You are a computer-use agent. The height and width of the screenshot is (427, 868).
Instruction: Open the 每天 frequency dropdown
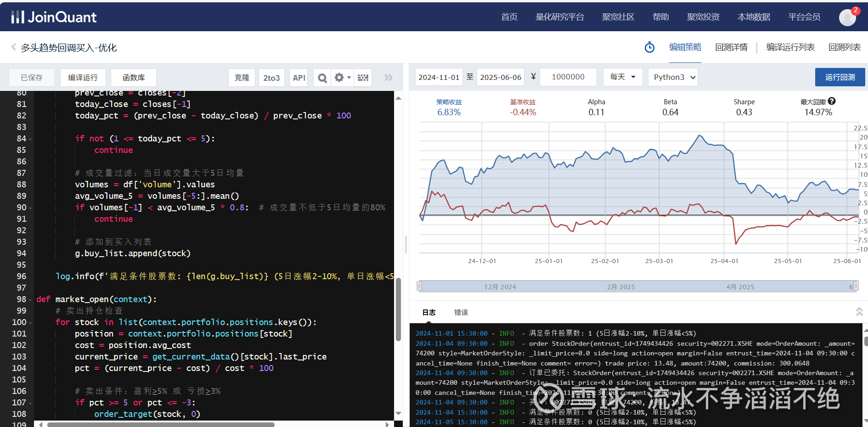[622, 77]
